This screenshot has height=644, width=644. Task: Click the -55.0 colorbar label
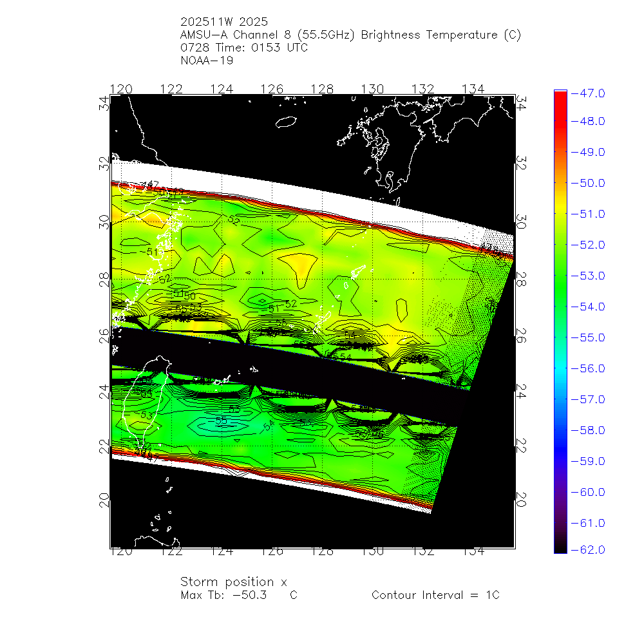(x=588, y=337)
